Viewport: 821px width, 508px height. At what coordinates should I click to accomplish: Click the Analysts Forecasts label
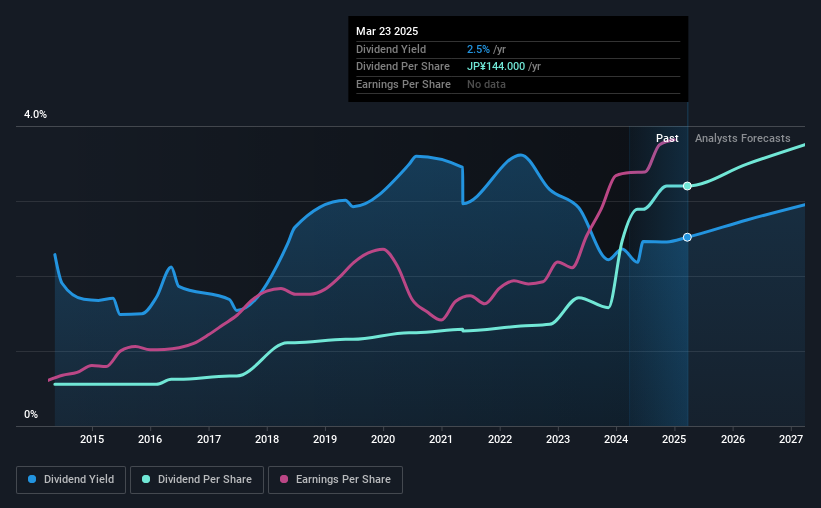click(x=742, y=138)
